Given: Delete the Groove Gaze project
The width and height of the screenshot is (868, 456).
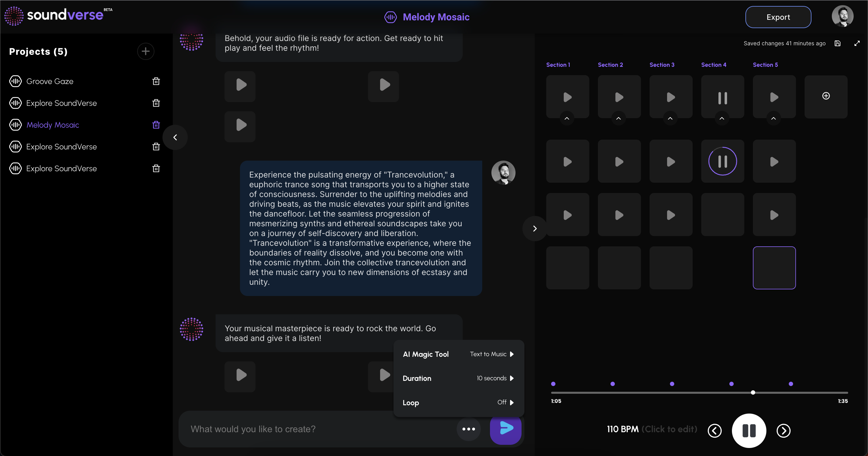Looking at the screenshot, I should pos(156,81).
